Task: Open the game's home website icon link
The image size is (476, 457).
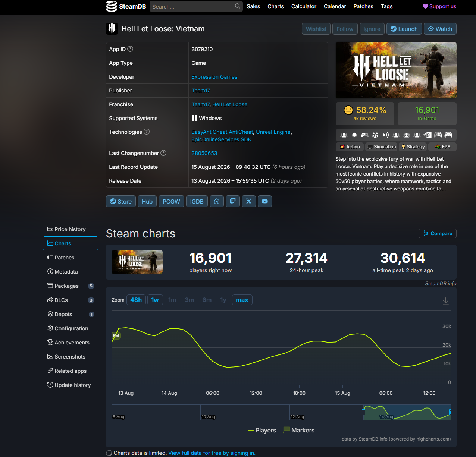Action: tap(217, 201)
